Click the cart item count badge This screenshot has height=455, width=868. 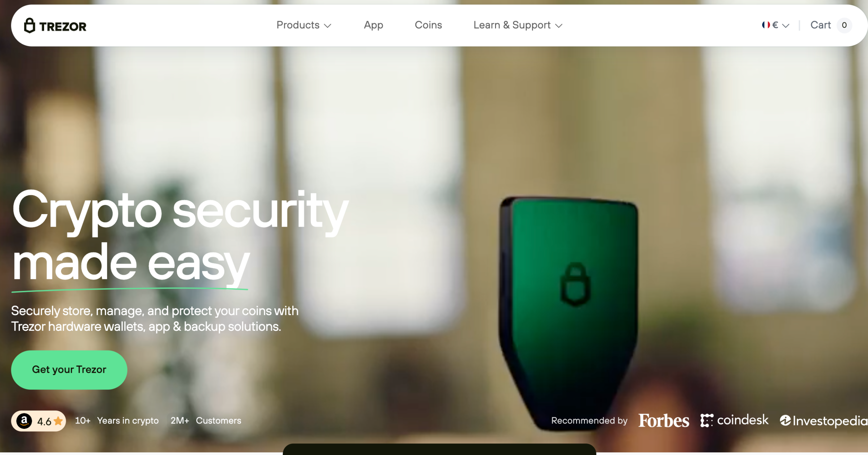pos(844,25)
